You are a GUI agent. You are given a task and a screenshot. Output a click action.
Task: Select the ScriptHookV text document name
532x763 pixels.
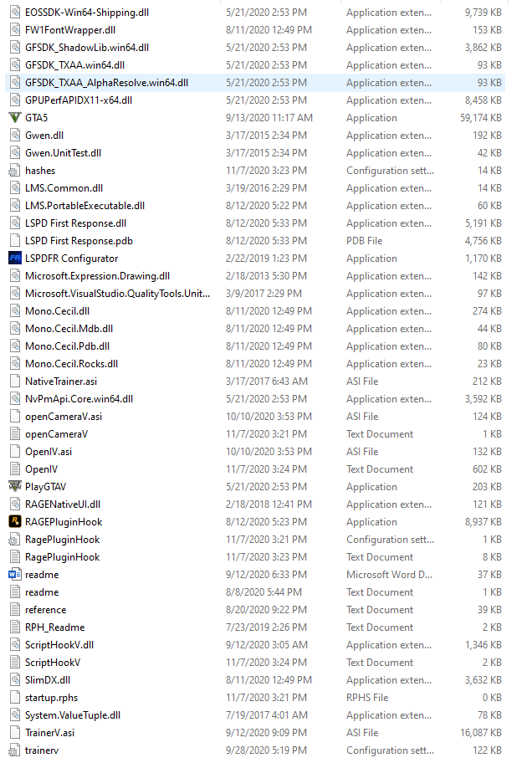point(53,663)
